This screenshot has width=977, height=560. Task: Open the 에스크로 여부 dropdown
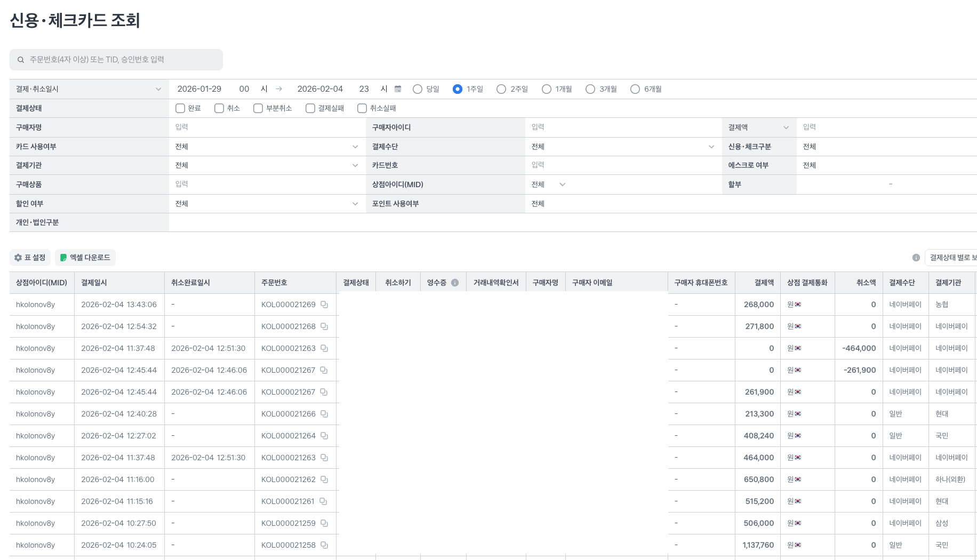(x=887, y=165)
